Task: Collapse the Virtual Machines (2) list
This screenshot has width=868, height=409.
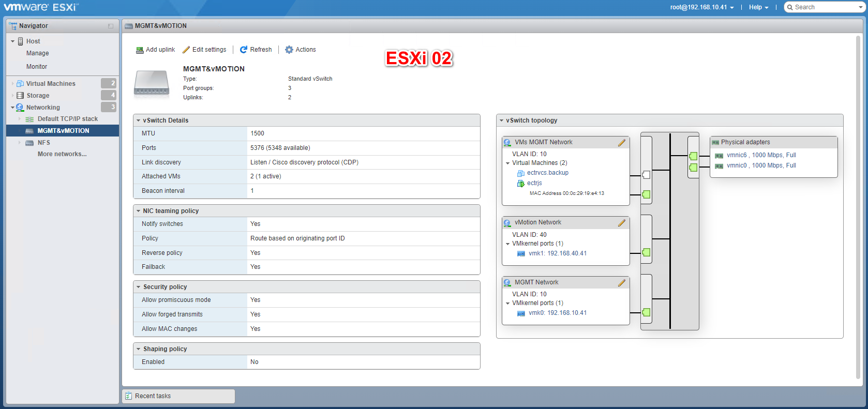Action: [508, 163]
